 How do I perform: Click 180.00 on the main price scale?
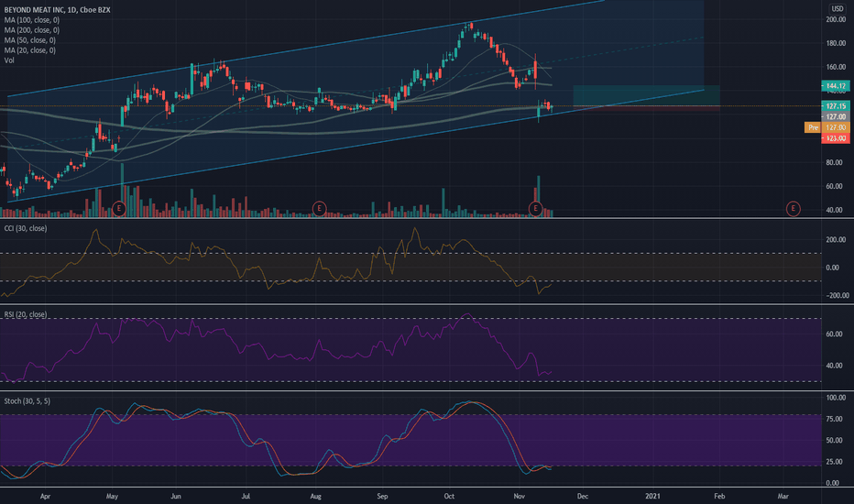(836, 44)
